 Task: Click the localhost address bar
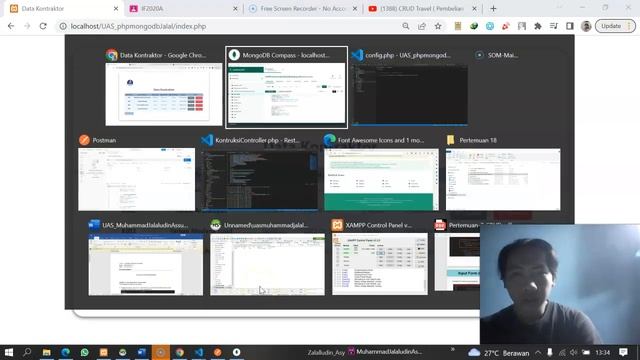[233, 26]
